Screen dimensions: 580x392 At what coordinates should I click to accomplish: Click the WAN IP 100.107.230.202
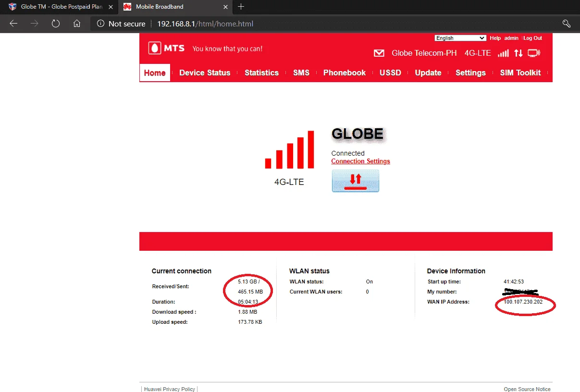[x=523, y=302]
